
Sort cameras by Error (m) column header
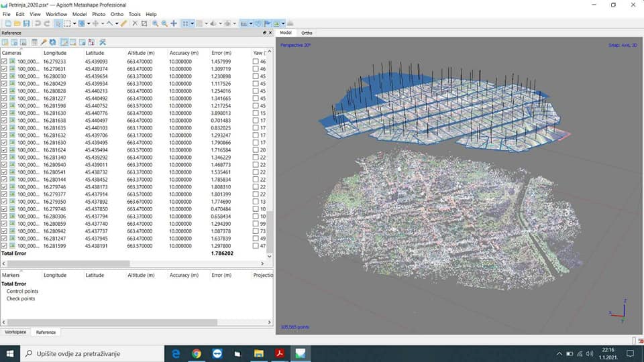pos(221,52)
